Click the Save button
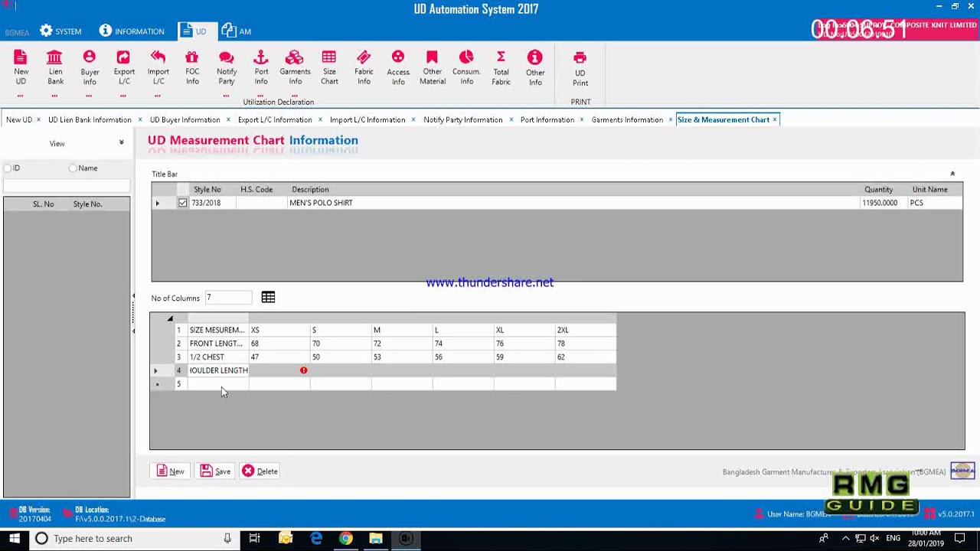Image resolution: width=980 pixels, height=551 pixels. click(216, 471)
